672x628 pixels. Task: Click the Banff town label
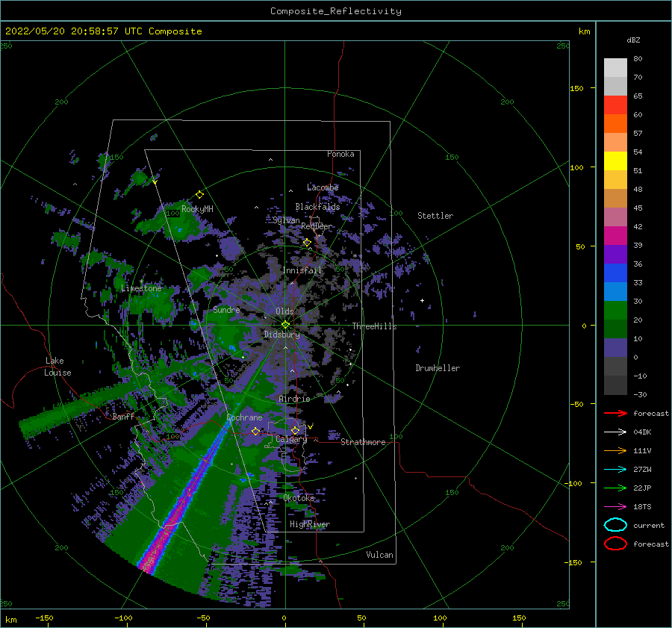[123, 417]
